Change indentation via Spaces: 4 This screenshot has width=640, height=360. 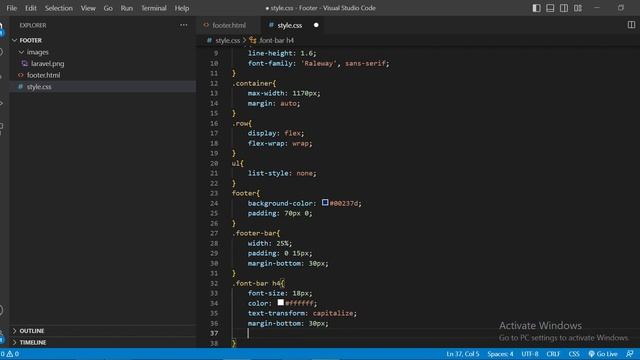(x=500, y=354)
